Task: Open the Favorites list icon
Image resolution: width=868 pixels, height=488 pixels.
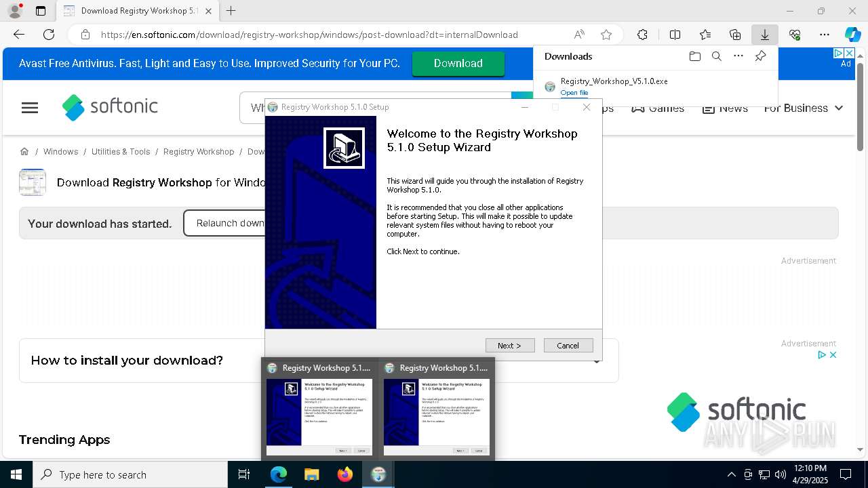Action: coord(705,35)
